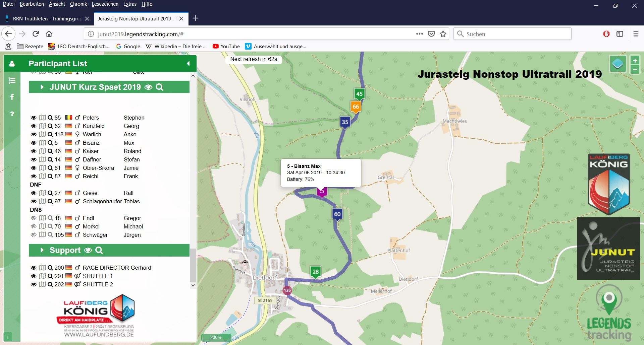Open the Facebook sidebar icon
Image resolution: width=644 pixels, height=345 pixels.
click(12, 97)
